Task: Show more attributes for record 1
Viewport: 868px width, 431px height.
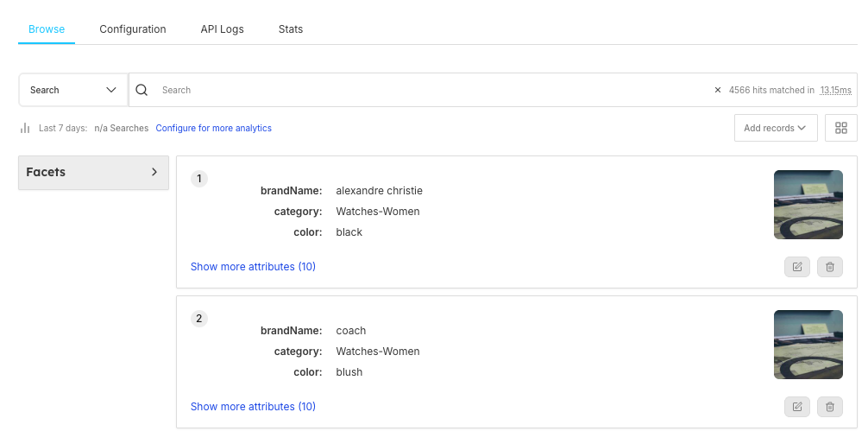Action: (x=253, y=267)
